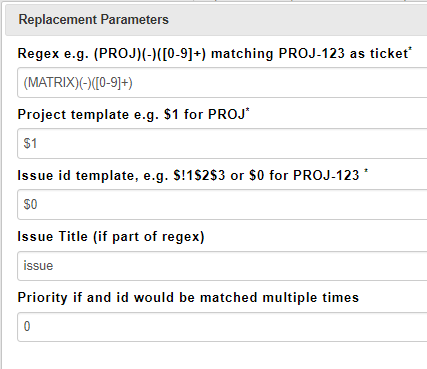This screenshot has width=427, height=369.
Task: Click the Issue Title (if part of regex) label
Action: (111, 237)
